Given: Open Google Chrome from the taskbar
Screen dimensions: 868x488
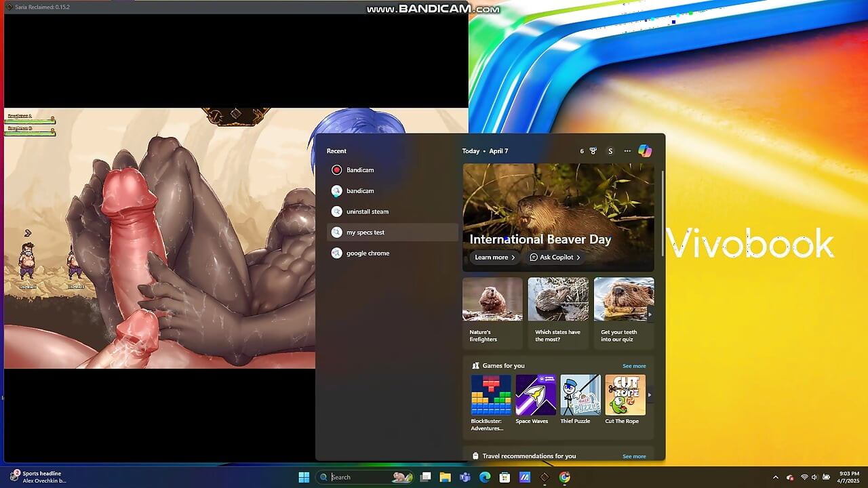Looking at the screenshot, I should click(x=564, y=477).
